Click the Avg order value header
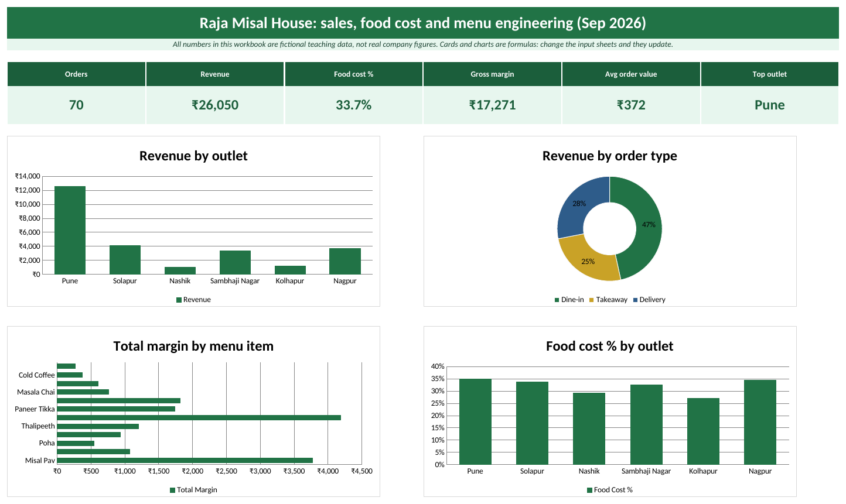Viewport: 846px width, 504px height. click(631, 74)
